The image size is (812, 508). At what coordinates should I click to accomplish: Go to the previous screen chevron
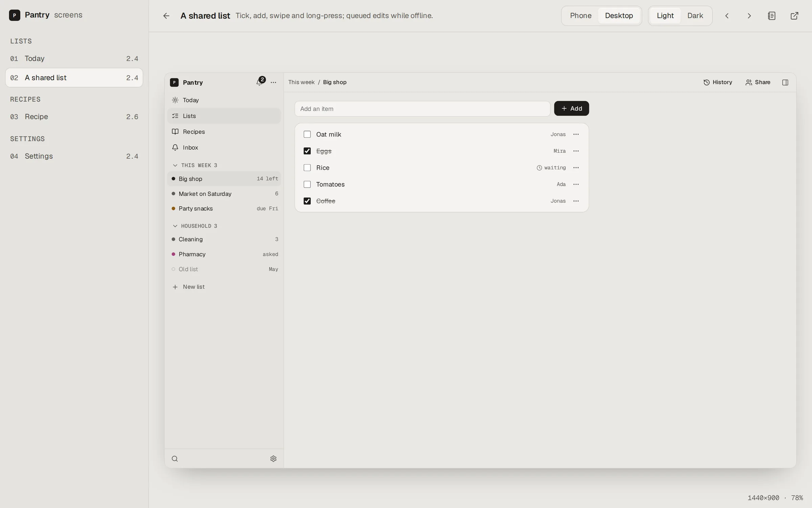pyautogui.click(x=727, y=16)
